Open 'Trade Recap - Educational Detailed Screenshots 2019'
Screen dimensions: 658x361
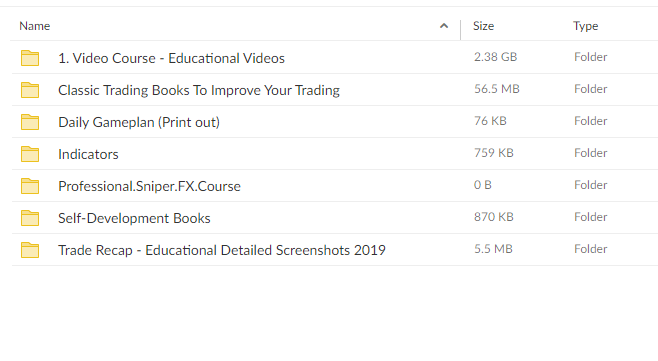pyautogui.click(x=222, y=250)
